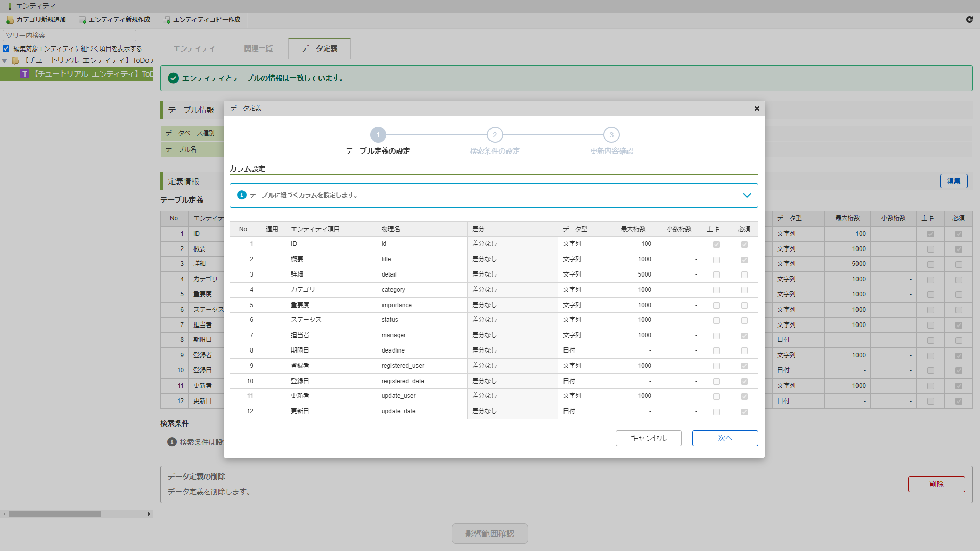The image size is (980, 551).
Task: Click the カテゴリ新規追加 folder icon
Action: [10, 20]
